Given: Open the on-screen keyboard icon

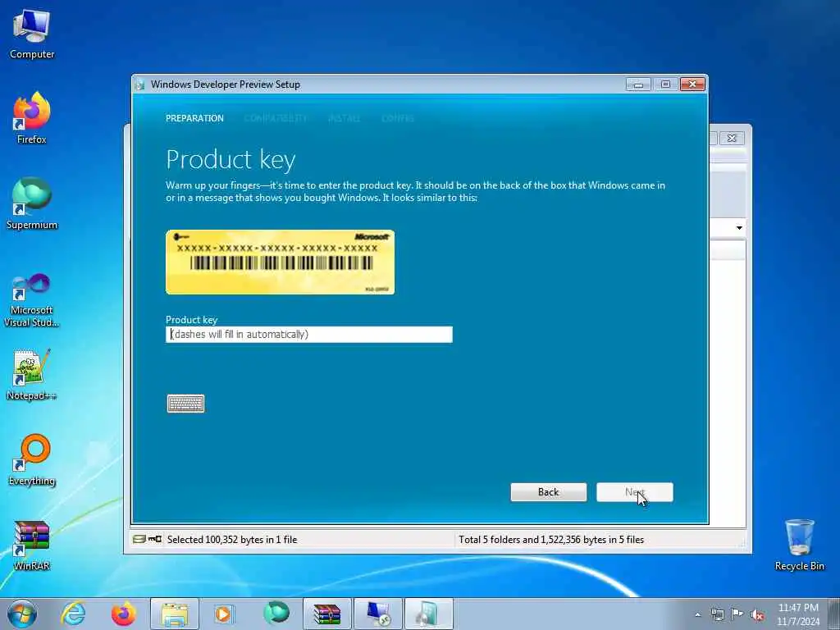Looking at the screenshot, I should [185, 404].
